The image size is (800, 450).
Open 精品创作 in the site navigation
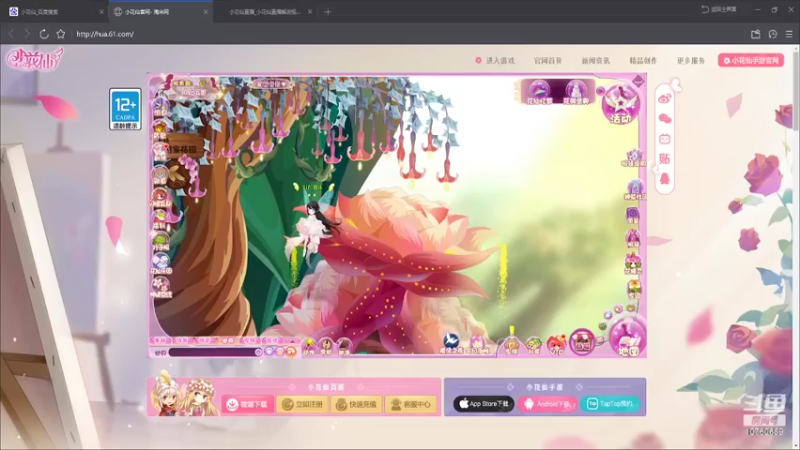click(x=643, y=61)
